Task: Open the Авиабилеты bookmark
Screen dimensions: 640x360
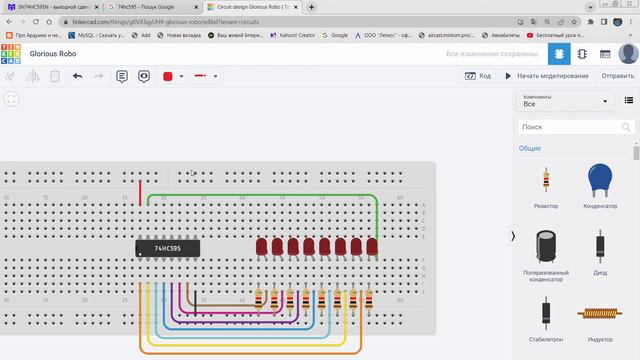Action: (x=501, y=35)
